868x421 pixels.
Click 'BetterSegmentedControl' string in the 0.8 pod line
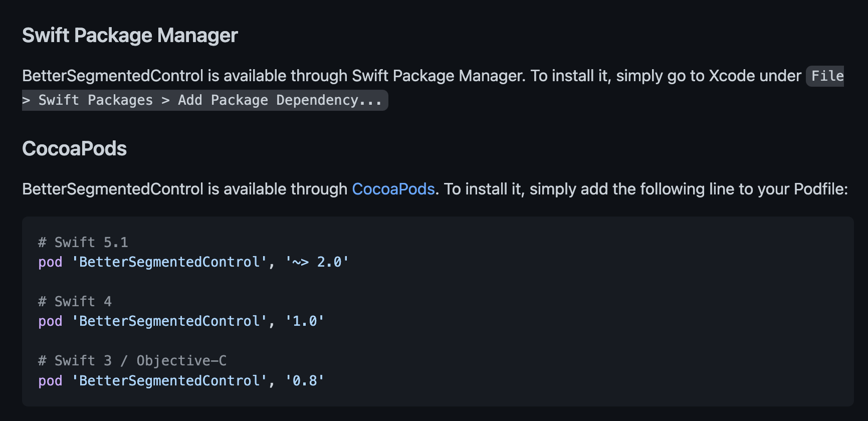(169, 381)
